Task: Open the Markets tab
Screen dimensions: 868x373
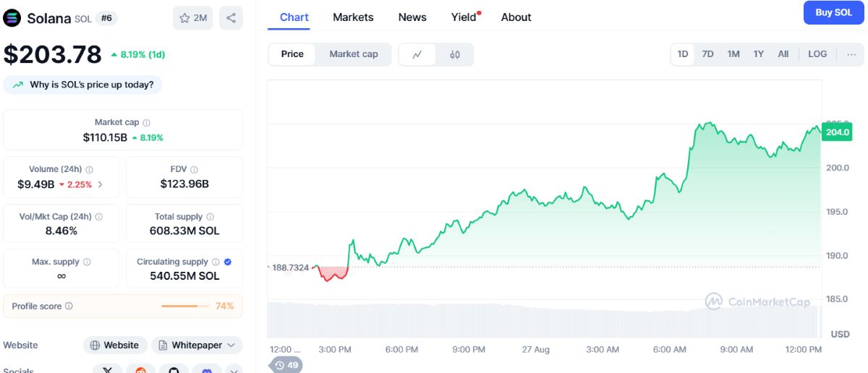Action: point(353,17)
